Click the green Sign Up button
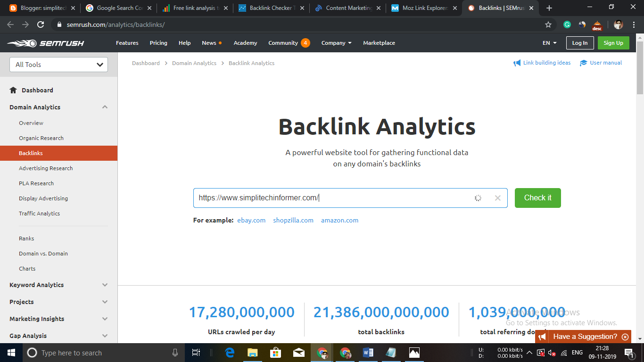 point(613,43)
